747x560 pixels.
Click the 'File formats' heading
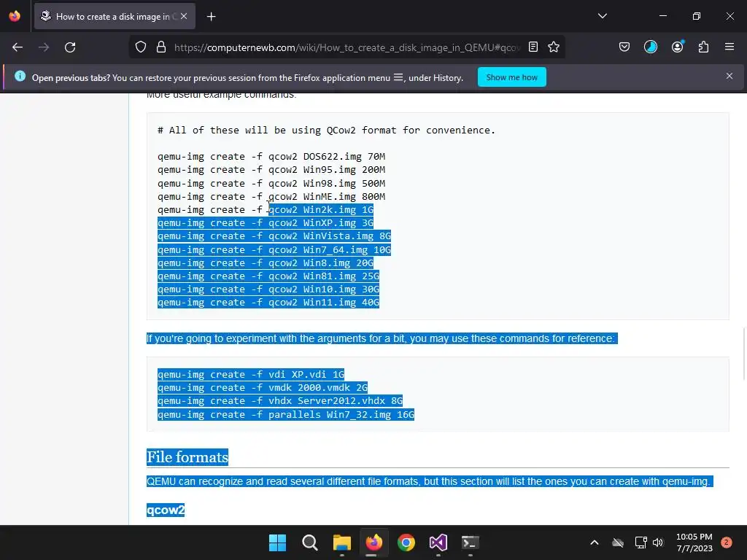click(187, 457)
